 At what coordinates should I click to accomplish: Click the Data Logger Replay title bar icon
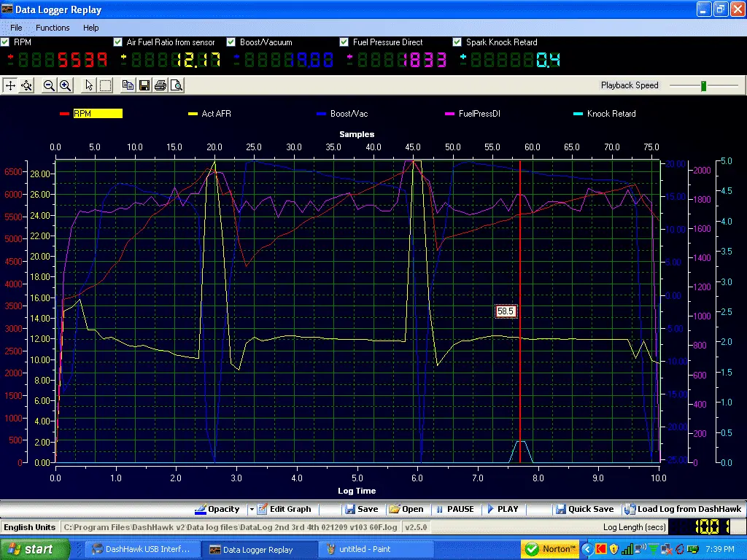[x=7, y=9]
